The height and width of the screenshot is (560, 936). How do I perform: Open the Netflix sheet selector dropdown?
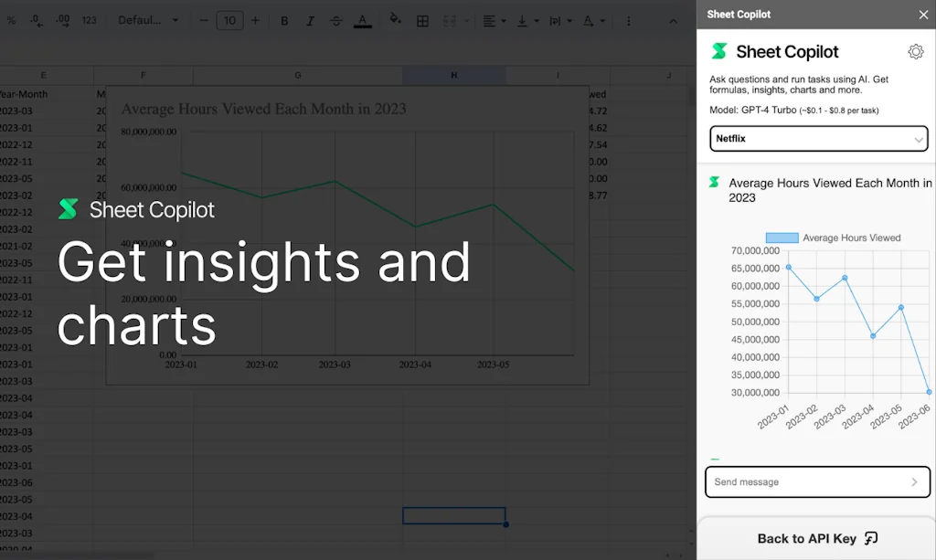[818, 138]
